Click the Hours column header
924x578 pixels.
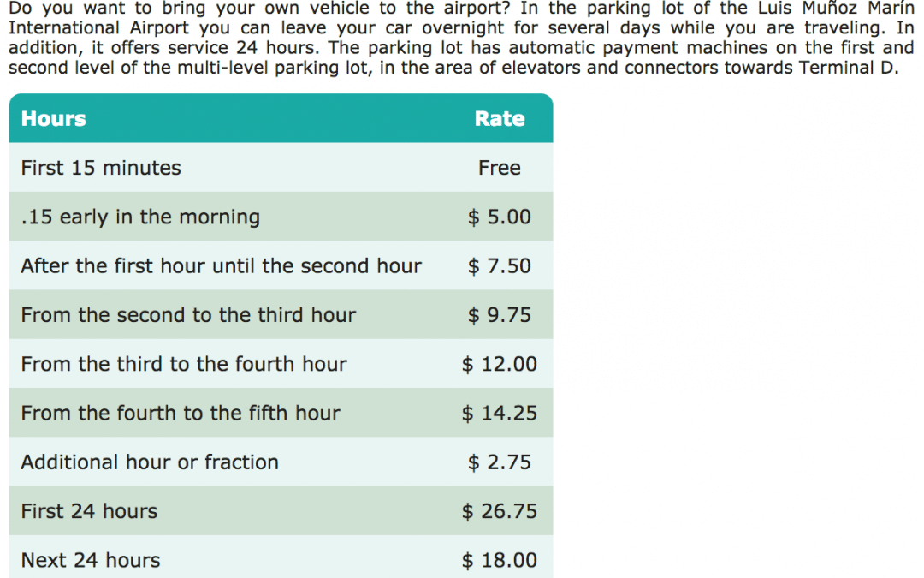[x=54, y=118]
